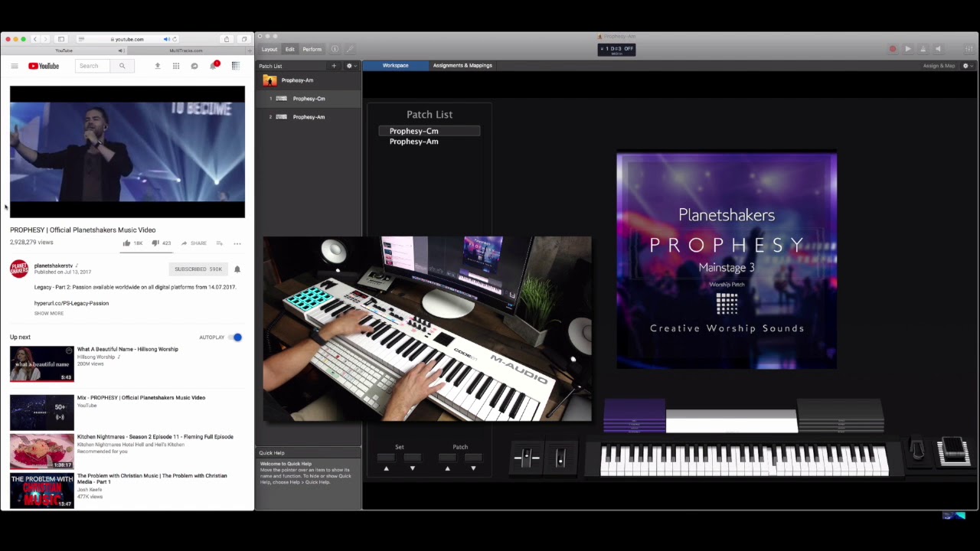Image resolution: width=980 pixels, height=551 pixels.
Task: Add a patch with the plus button
Action: [x=334, y=66]
